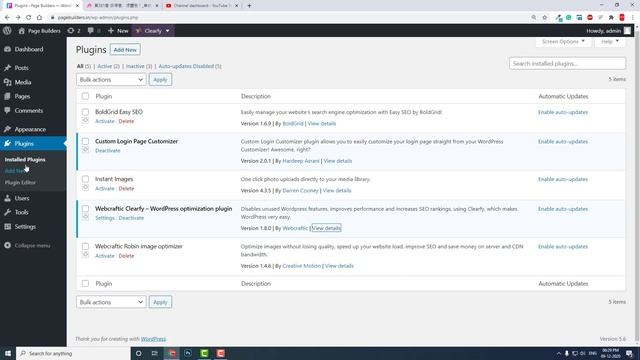The width and height of the screenshot is (640, 360).
Task: Select the Plugins sidebar menu
Action: tap(33, 144)
